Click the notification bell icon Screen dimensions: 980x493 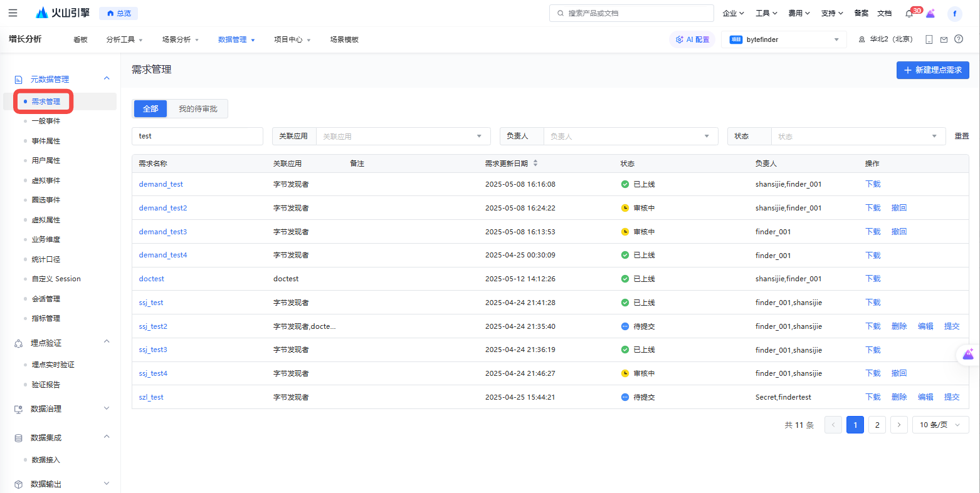tap(909, 13)
